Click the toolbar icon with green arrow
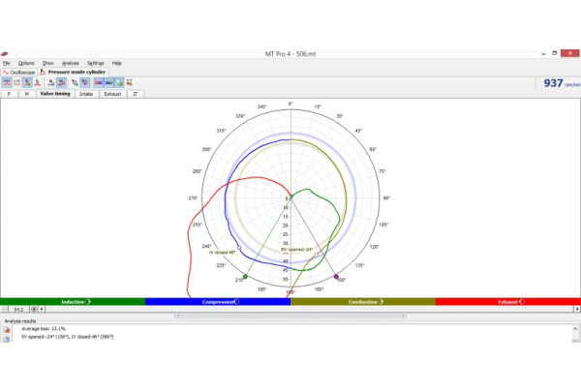 click(51, 82)
